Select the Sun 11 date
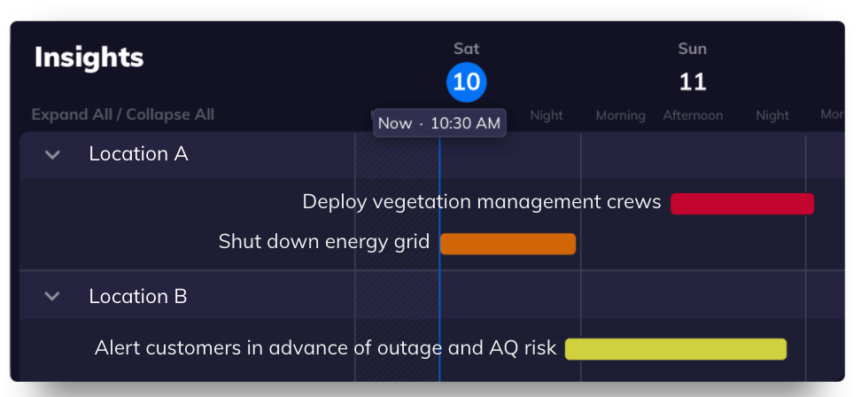 [x=693, y=82]
